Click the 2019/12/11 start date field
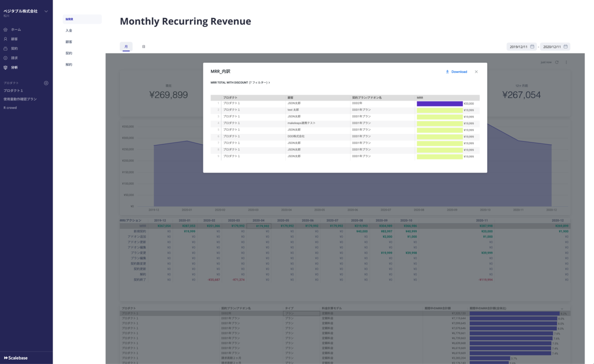This screenshot has height=364, width=594. [522, 46]
